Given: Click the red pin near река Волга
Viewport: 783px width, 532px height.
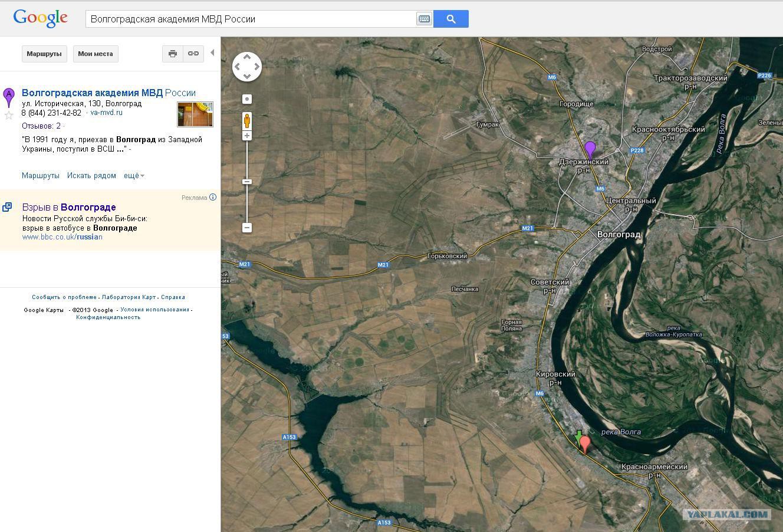Looking at the screenshot, I should coord(584,444).
